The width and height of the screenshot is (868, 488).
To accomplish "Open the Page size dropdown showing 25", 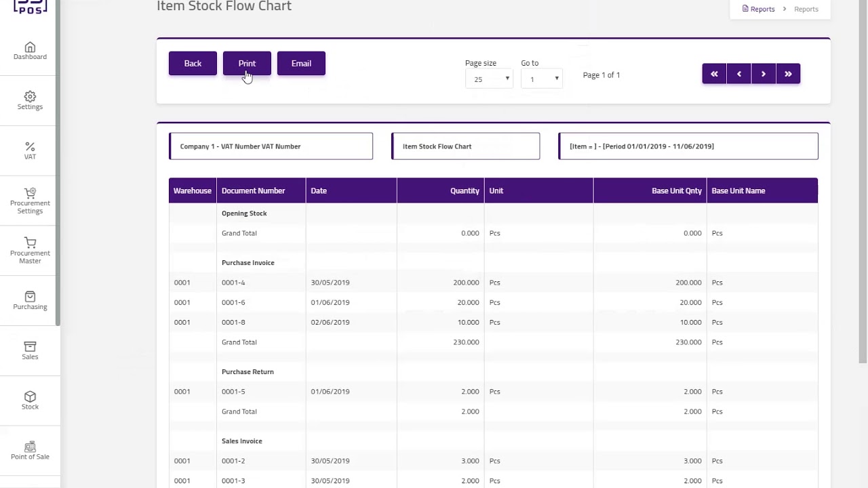I will click(489, 79).
